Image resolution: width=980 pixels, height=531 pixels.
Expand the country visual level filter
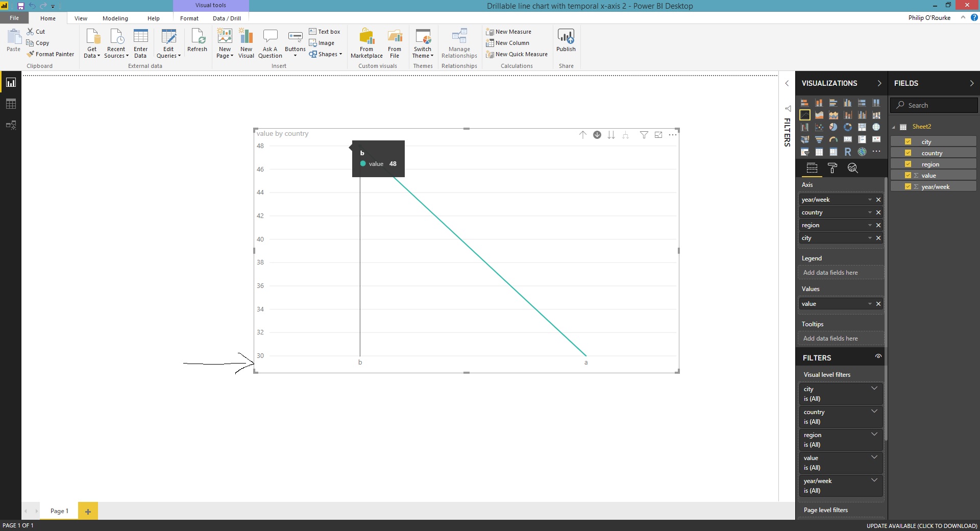[x=874, y=411]
